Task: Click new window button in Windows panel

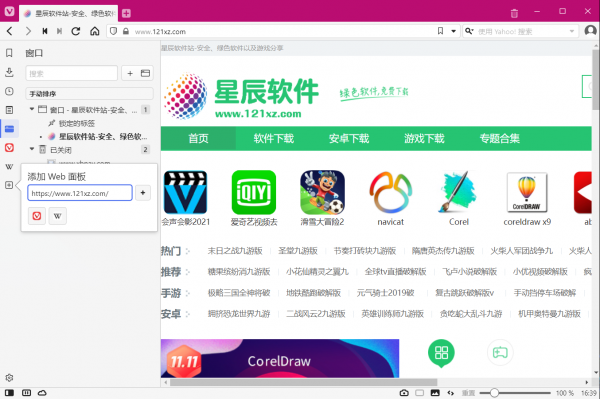Action: tap(145, 73)
